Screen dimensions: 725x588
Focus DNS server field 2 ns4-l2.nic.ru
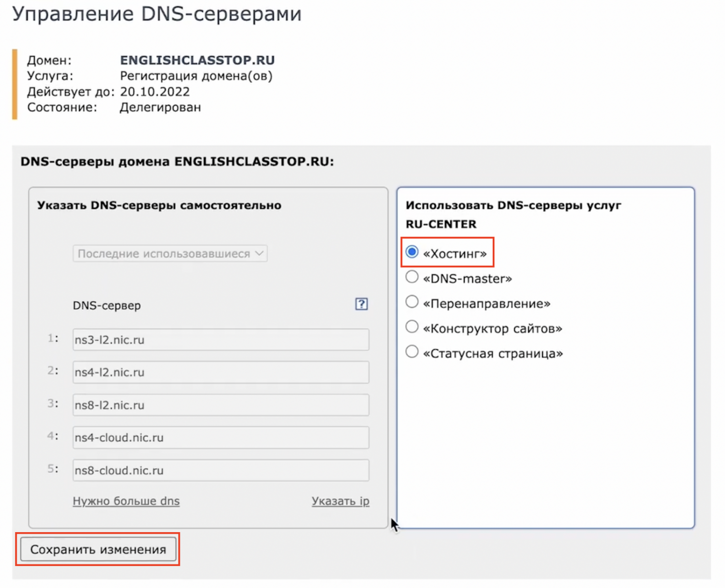tap(221, 372)
